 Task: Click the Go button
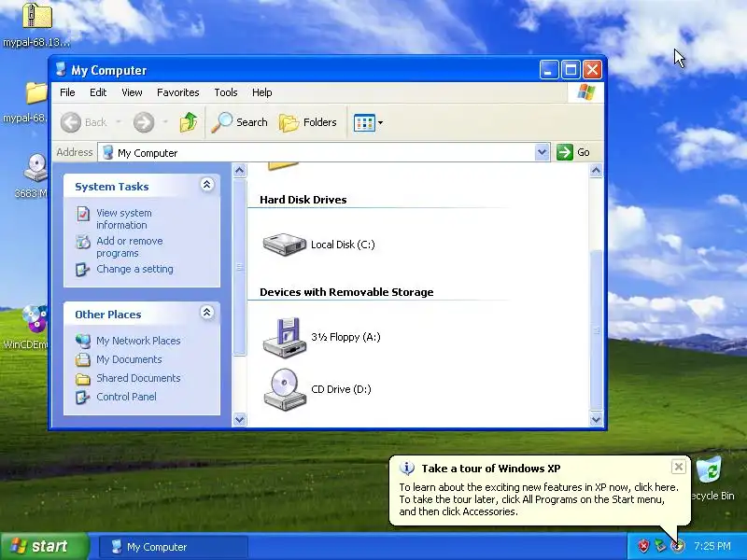tap(573, 152)
